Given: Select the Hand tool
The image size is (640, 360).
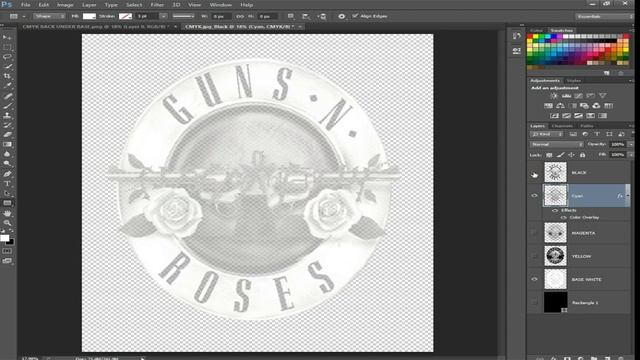Looking at the screenshot, I should click(x=7, y=213).
